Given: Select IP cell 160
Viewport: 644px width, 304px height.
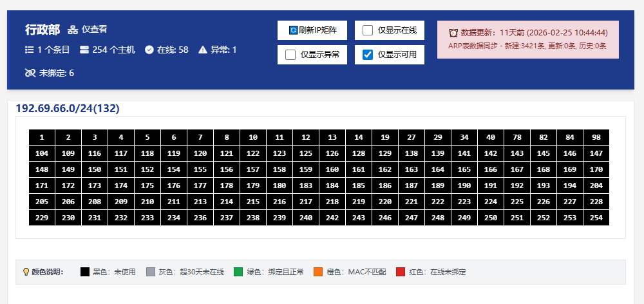Looking at the screenshot, I should [x=332, y=169].
